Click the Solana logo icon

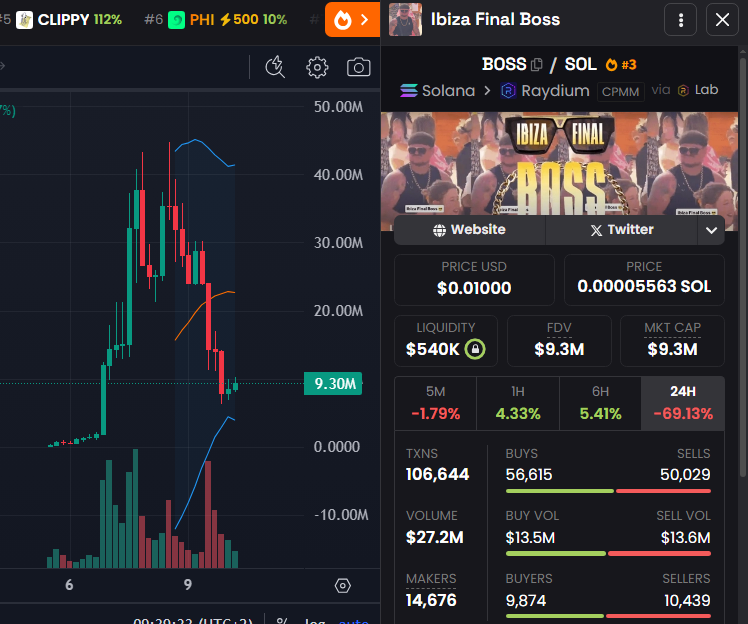[409, 90]
